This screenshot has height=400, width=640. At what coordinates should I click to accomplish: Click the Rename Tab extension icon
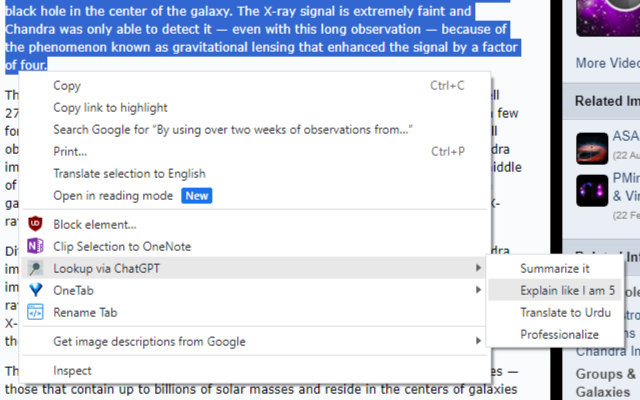click(35, 312)
